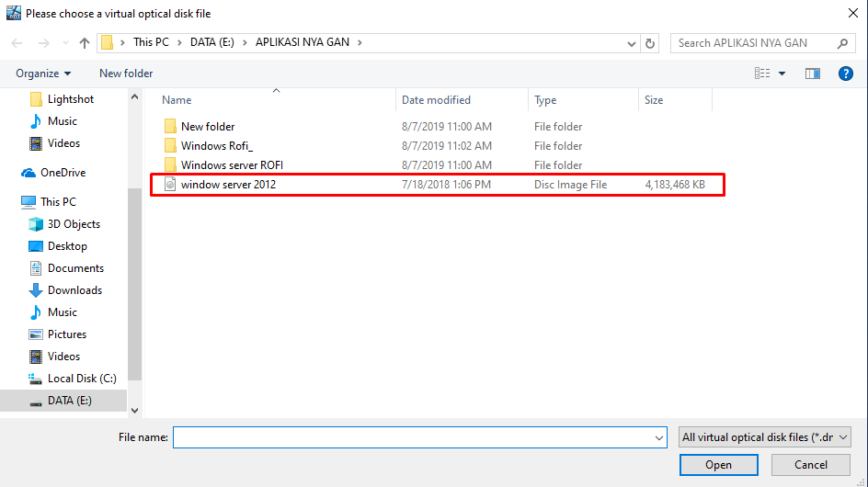
Task: Select the Windows server ROFI folder
Action: pyautogui.click(x=232, y=165)
